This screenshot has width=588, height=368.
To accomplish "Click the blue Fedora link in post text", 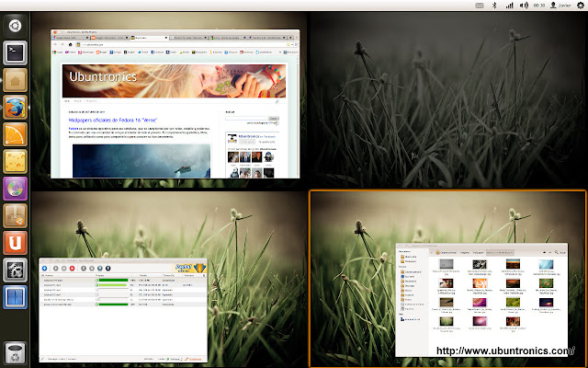I will [x=73, y=129].
